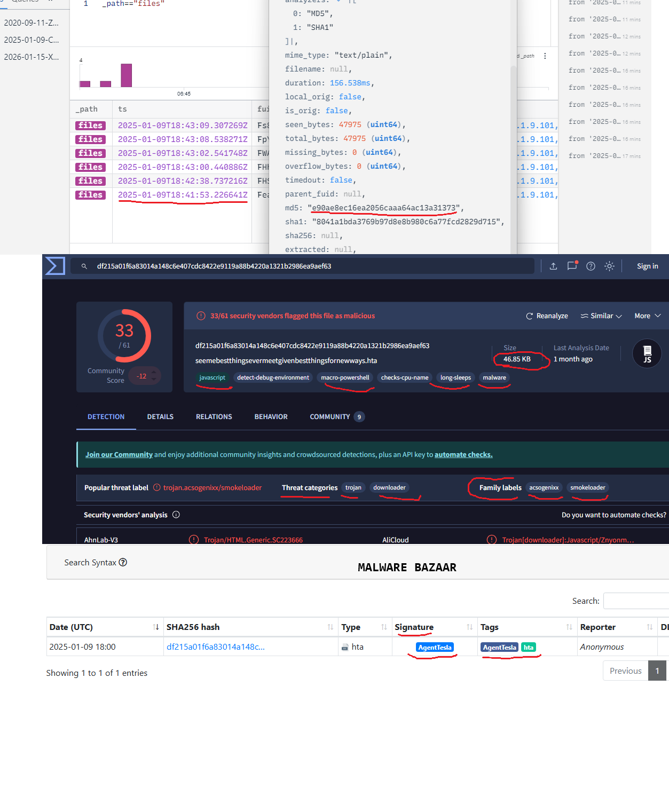The height and width of the screenshot is (812, 669).
Task: Switch to the RELATIONS tab
Action: pyautogui.click(x=214, y=416)
